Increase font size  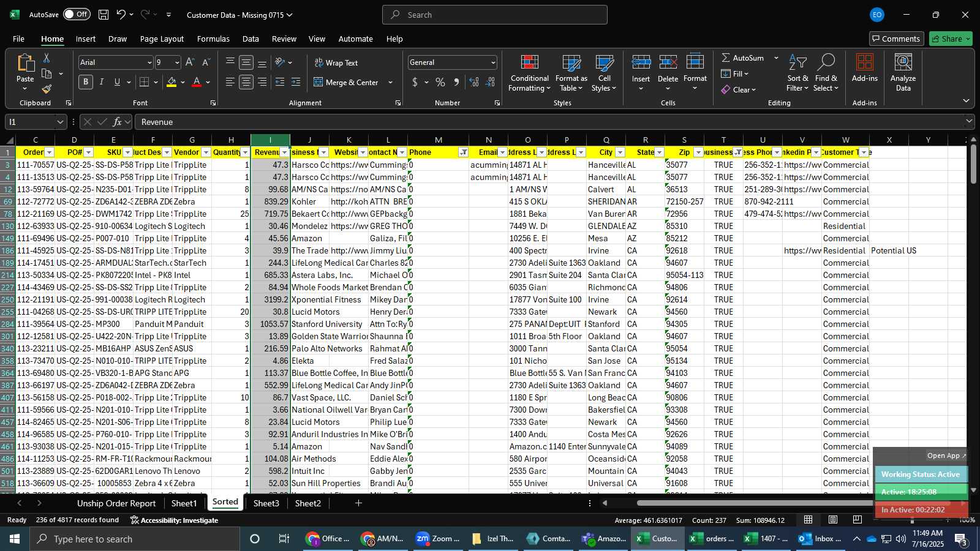click(190, 62)
